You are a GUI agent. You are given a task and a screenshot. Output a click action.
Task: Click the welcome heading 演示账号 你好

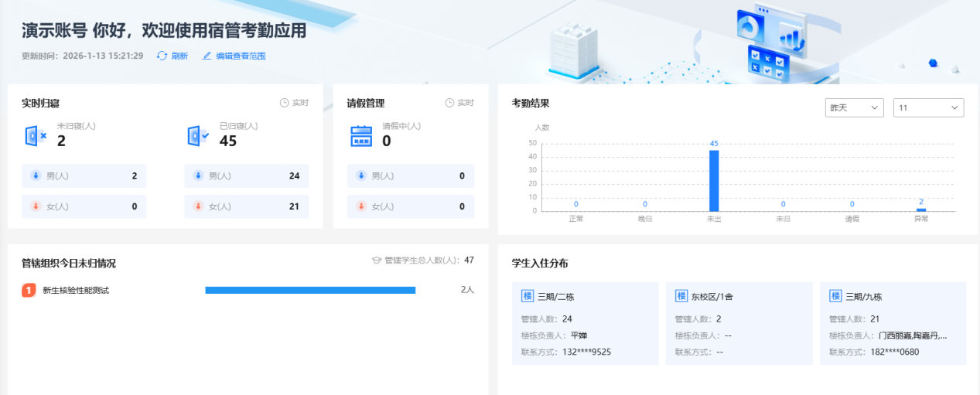(x=163, y=31)
